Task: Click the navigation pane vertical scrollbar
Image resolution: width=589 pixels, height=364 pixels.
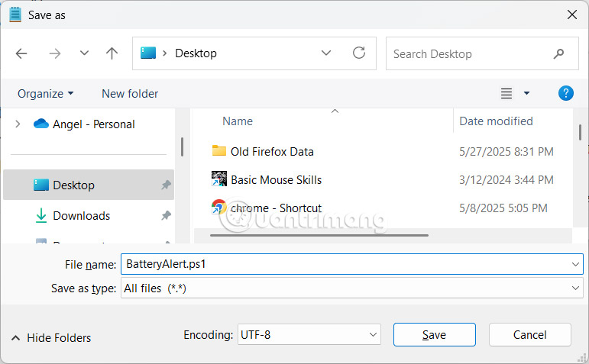Action: tap(182, 147)
